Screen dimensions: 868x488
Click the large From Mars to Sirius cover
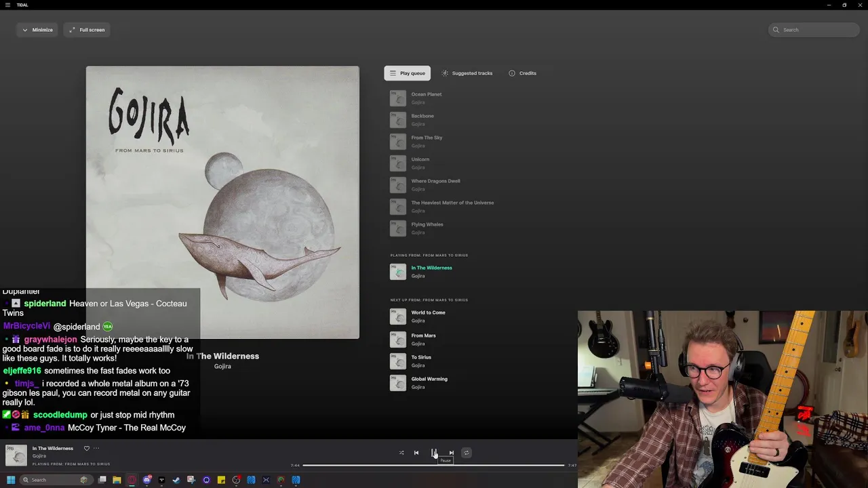tap(222, 202)
